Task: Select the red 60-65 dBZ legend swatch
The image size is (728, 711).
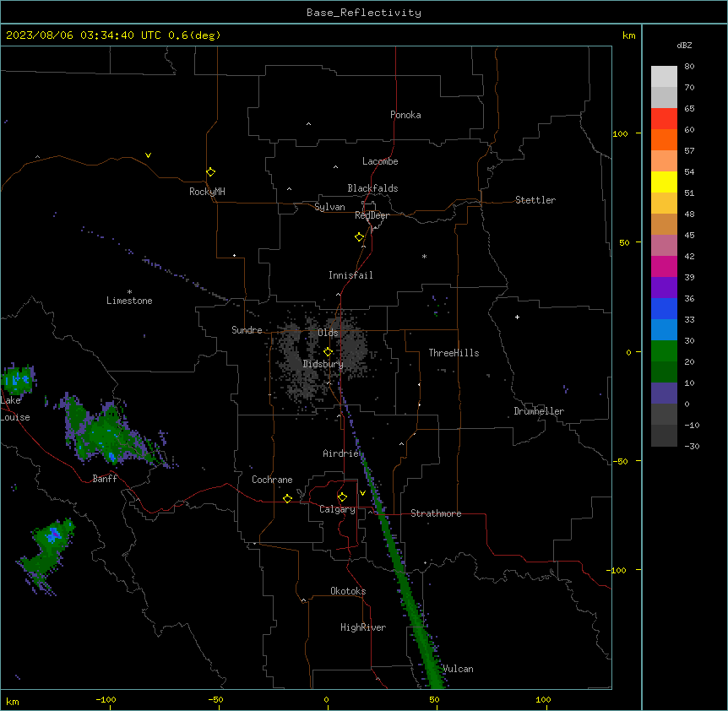Action: (664, 118)
